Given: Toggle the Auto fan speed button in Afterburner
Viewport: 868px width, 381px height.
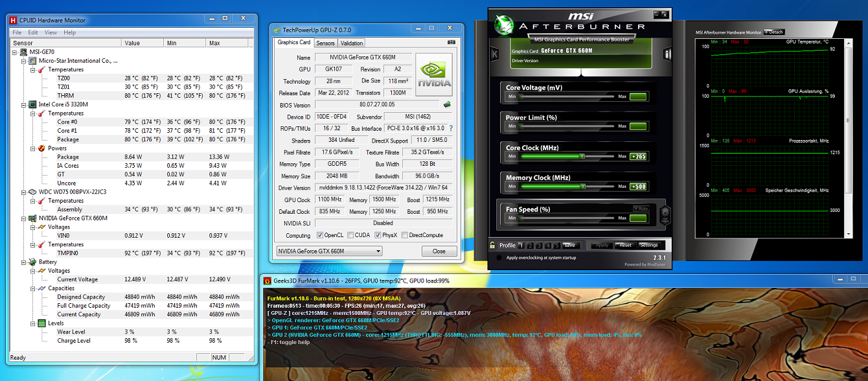Looking at the screenshot, I should 641,209.
